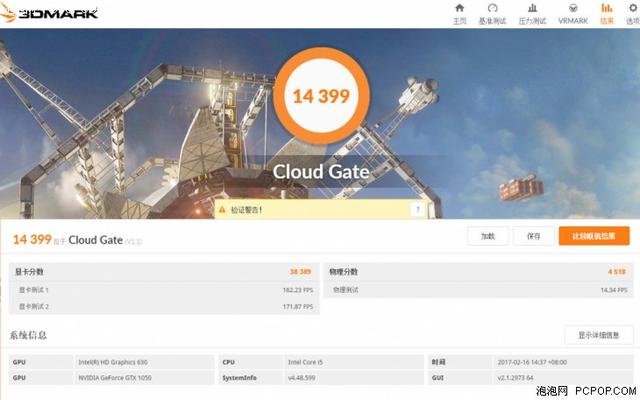Click the SystemInfo version v4.48.599
Viewport: 640px width, 400px height.
(302, 378)
